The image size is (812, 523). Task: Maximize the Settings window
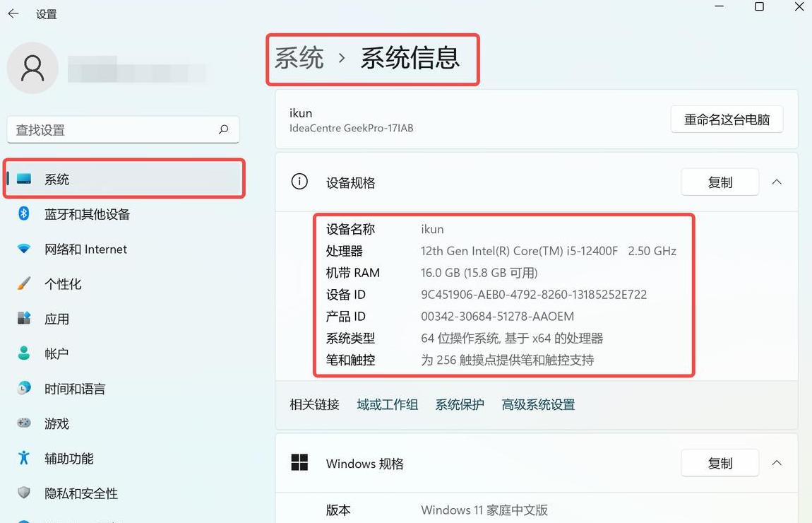tap(759, 7)
